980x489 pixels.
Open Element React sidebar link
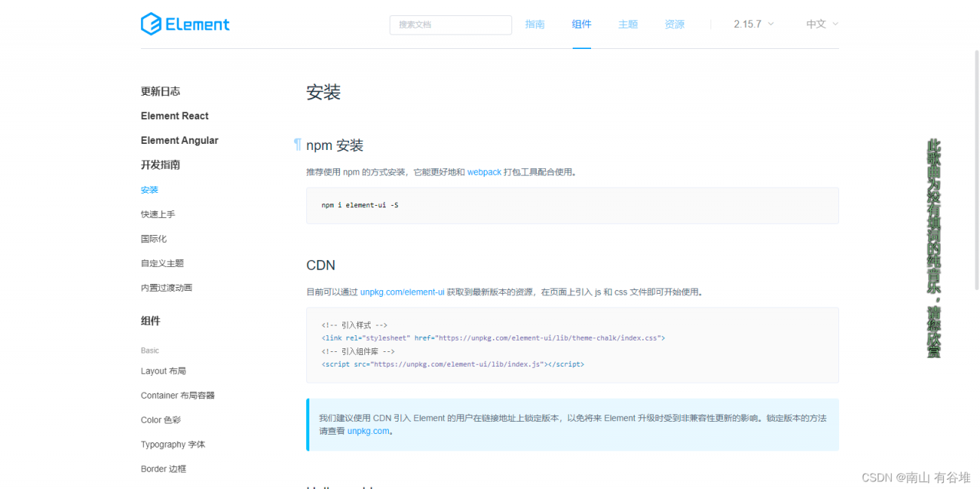point(175,116)
